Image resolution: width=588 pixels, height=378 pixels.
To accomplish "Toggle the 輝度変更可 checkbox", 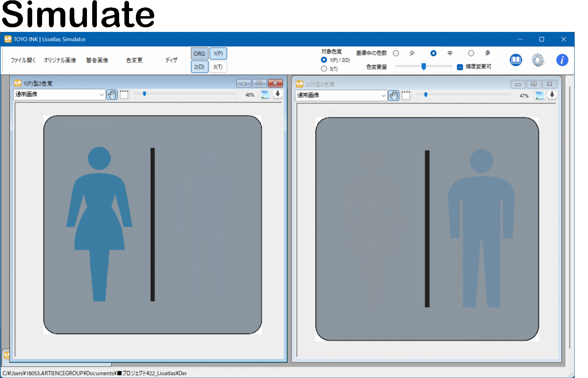I will [460, 67].
